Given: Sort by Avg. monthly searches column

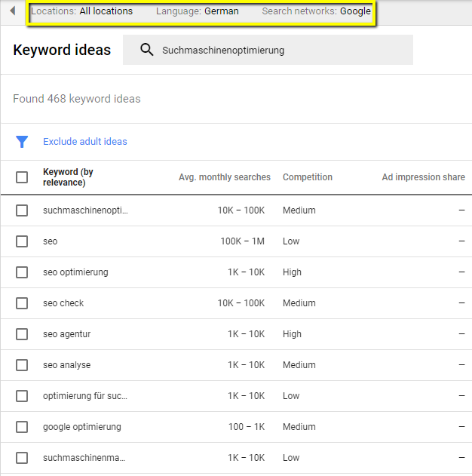Looking at the screenshot, I should (x=224, y=177).
